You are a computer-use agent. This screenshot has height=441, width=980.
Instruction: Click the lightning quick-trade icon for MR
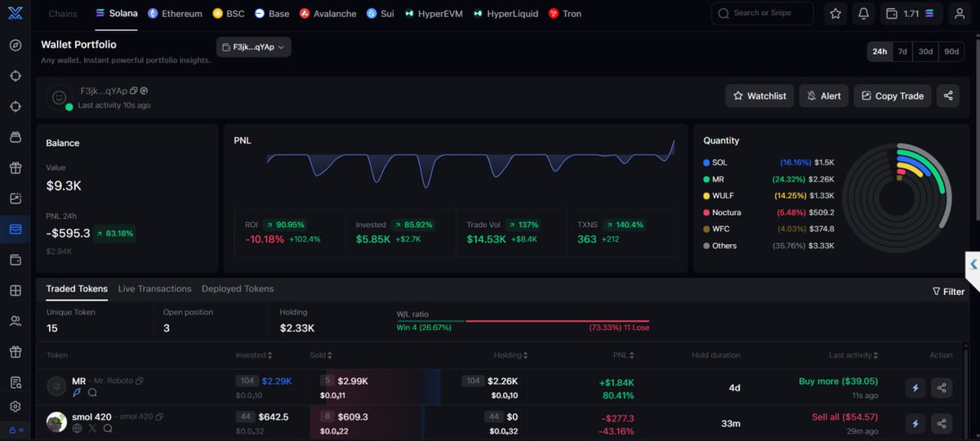[915, 388]
